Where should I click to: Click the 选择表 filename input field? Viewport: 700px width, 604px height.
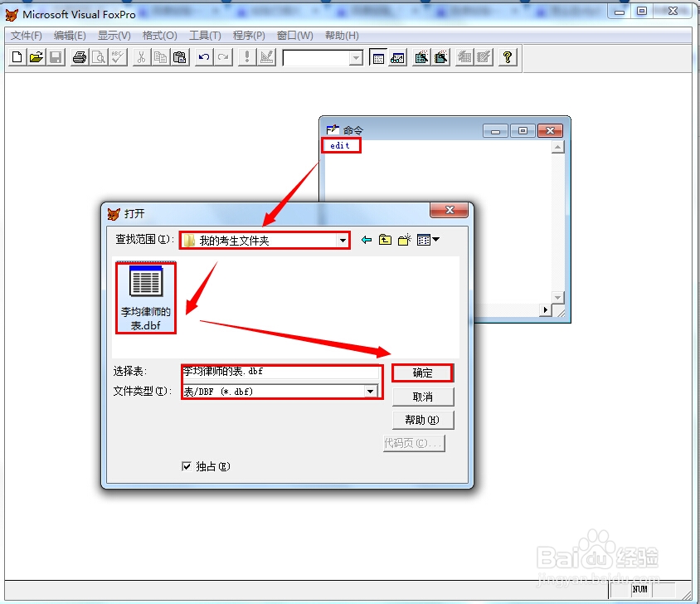pyautogui.click(x=281, y=371)
